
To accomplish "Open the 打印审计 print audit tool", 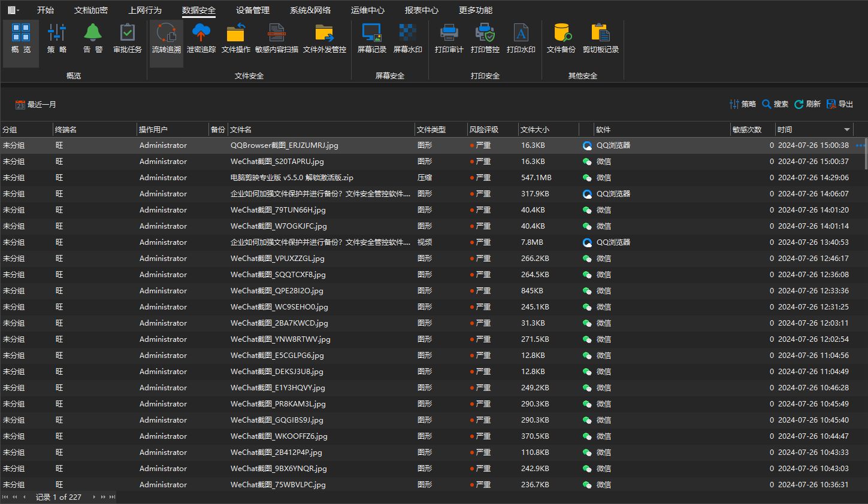I will point(449,39).
